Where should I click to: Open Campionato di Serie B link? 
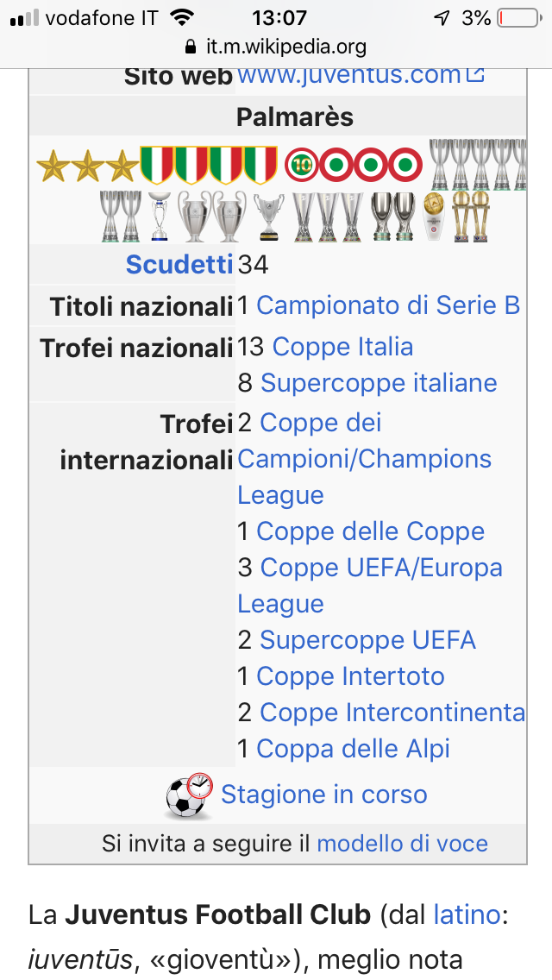[x=388, y=305]
